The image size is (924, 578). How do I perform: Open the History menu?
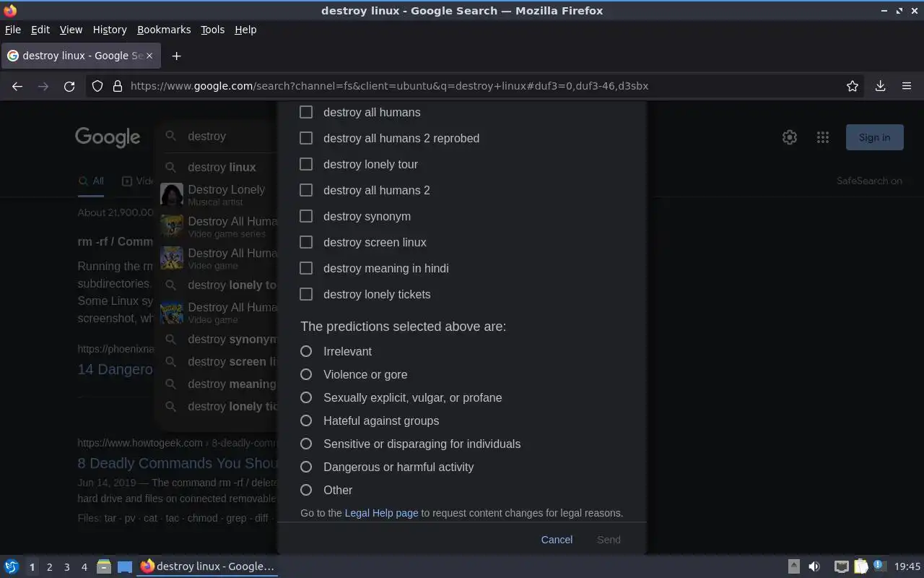pos(110,30)
